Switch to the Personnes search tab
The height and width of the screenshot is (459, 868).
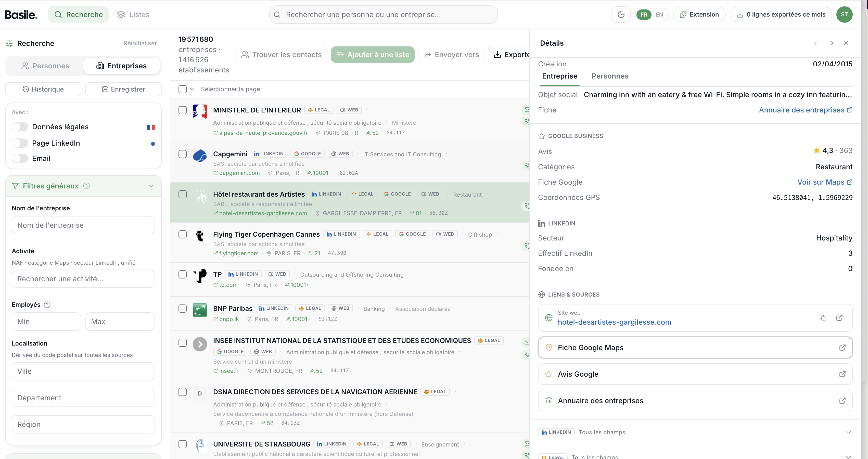(x=45, y=66)
